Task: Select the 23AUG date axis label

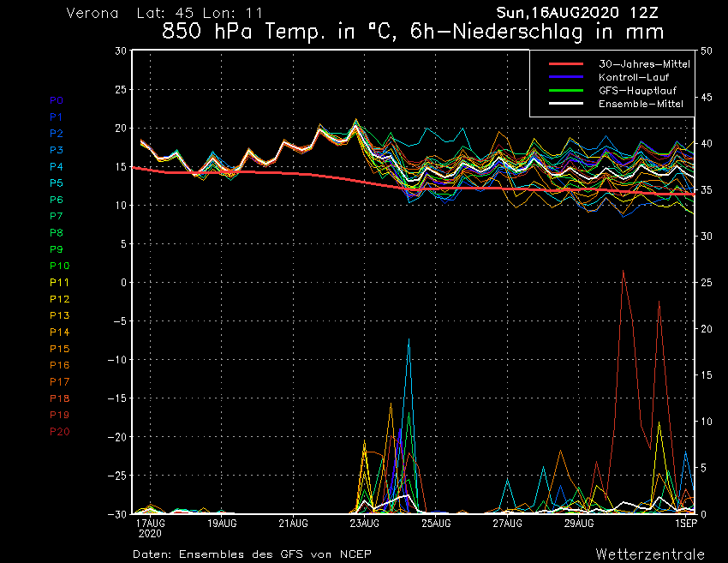Action: 365,522
